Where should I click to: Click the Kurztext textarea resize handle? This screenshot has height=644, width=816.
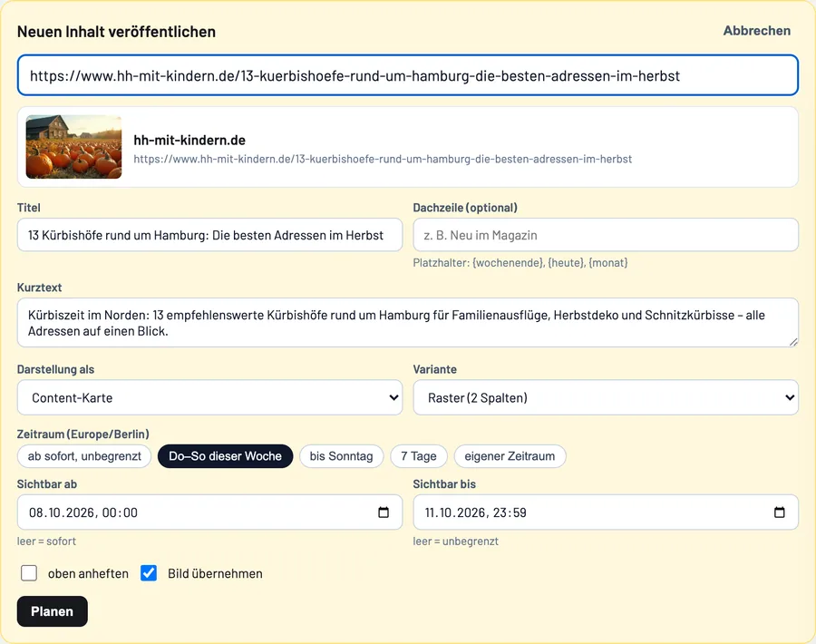(x=793, y=342)
